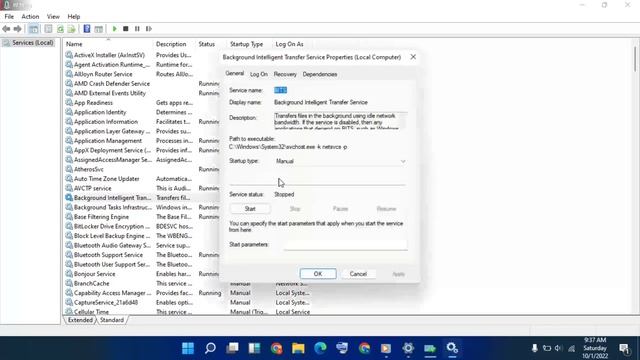The height and width of the screenshot is (360, 640).
Task: Click into the Start parameters field
Action: click(345, 244)
